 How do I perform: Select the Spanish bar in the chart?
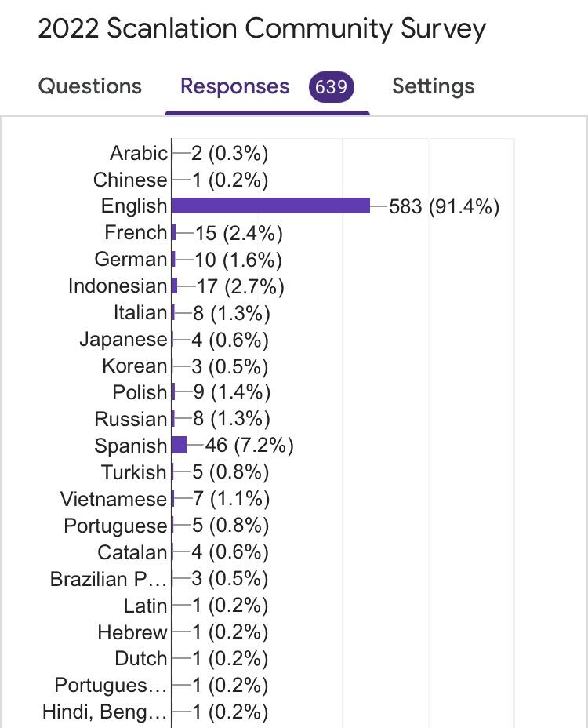(x=179, y=446)
